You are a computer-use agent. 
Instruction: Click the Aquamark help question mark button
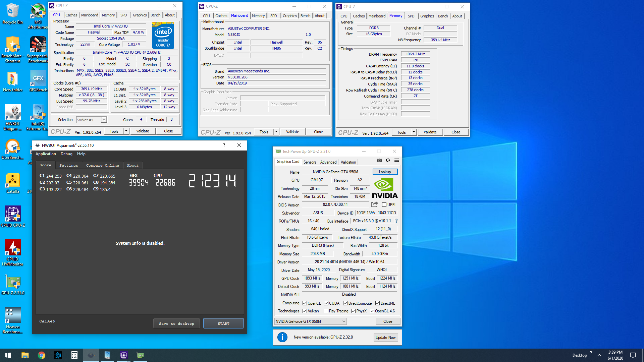(x=224, y=145)
